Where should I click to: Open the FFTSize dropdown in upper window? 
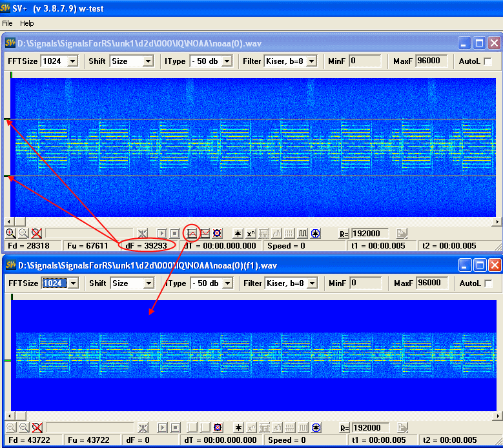click(x=72, y=61)
